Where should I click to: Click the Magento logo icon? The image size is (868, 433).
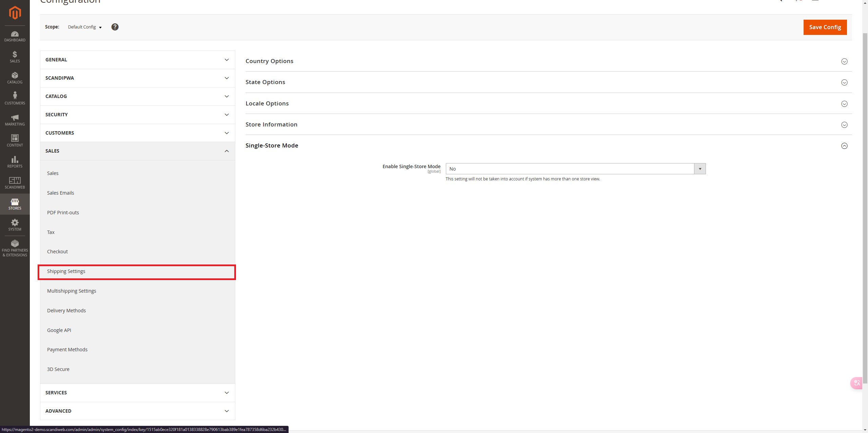15,13
